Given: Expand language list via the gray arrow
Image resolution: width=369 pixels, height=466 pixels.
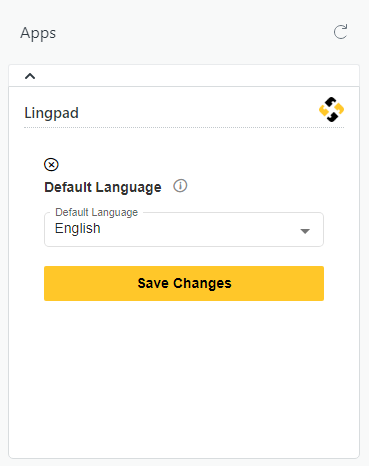Looking at the screenshot, I should pos(305,231).
